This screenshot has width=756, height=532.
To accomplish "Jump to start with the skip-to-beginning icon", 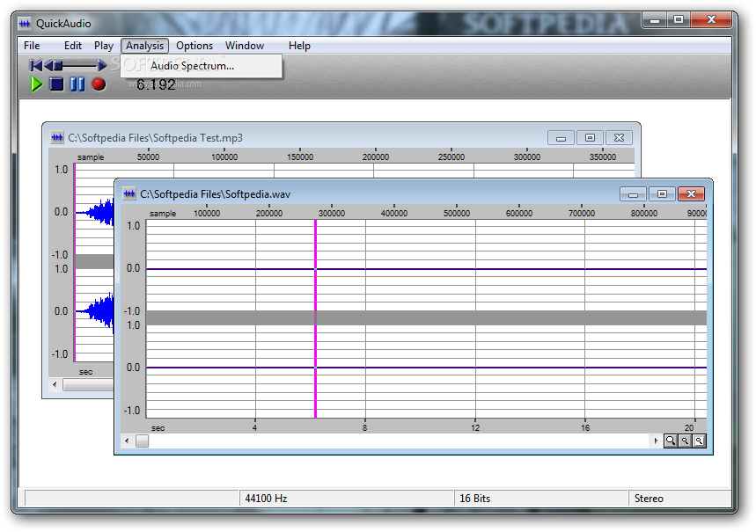I will pos(36,65).
